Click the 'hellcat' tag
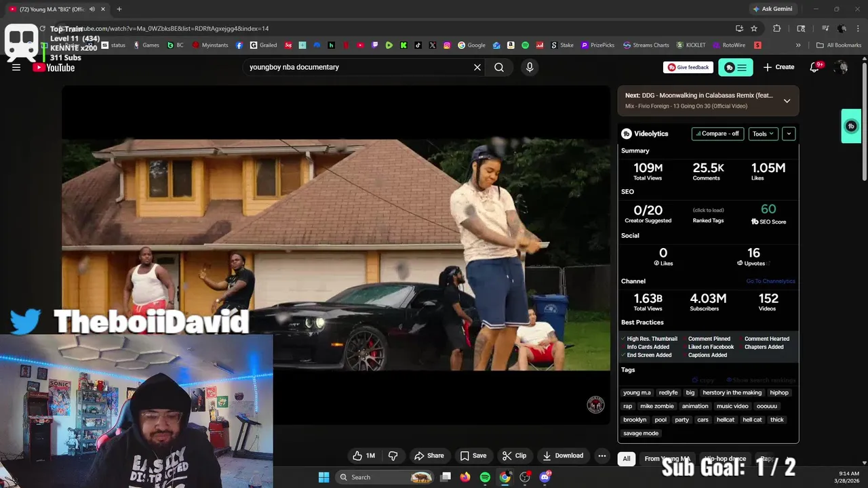 click(726, 420)
